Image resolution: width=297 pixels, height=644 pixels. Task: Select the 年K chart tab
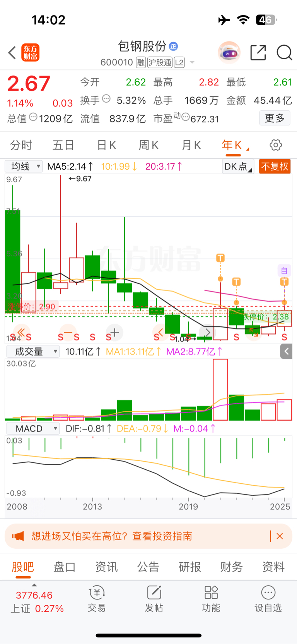(234, 145)
